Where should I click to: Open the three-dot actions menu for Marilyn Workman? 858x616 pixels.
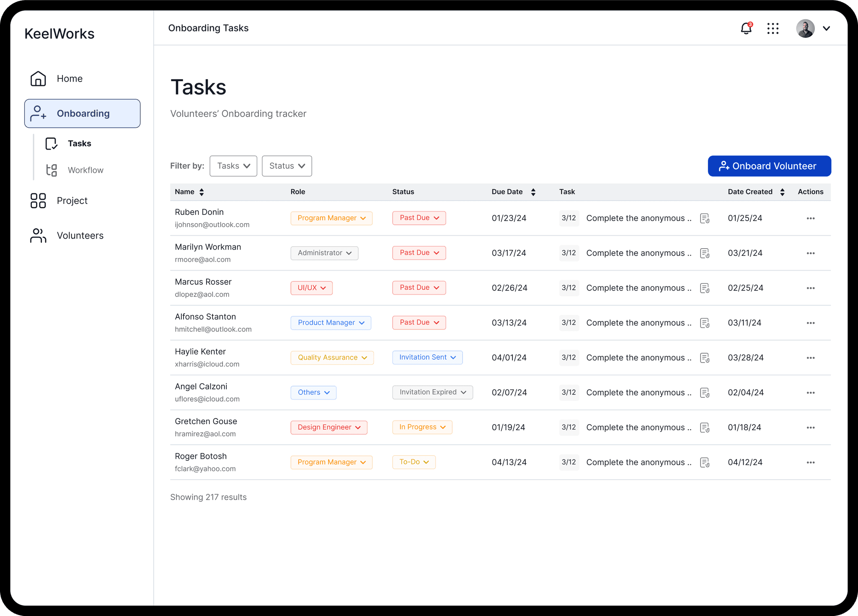coord(810,253)
